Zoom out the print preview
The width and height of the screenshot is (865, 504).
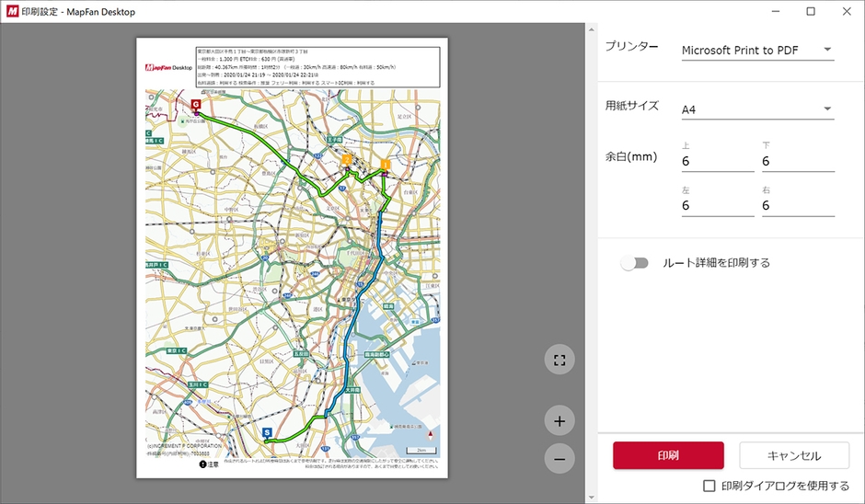559,458
